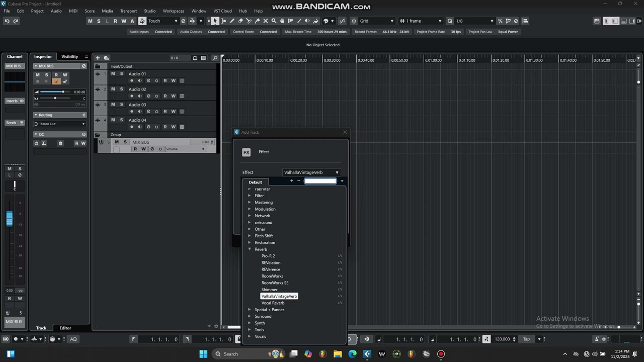Viewport: 644px width, 362px height.
Task: Open the Stereo Out routing dropdown
Action: (x=59, y=124)
